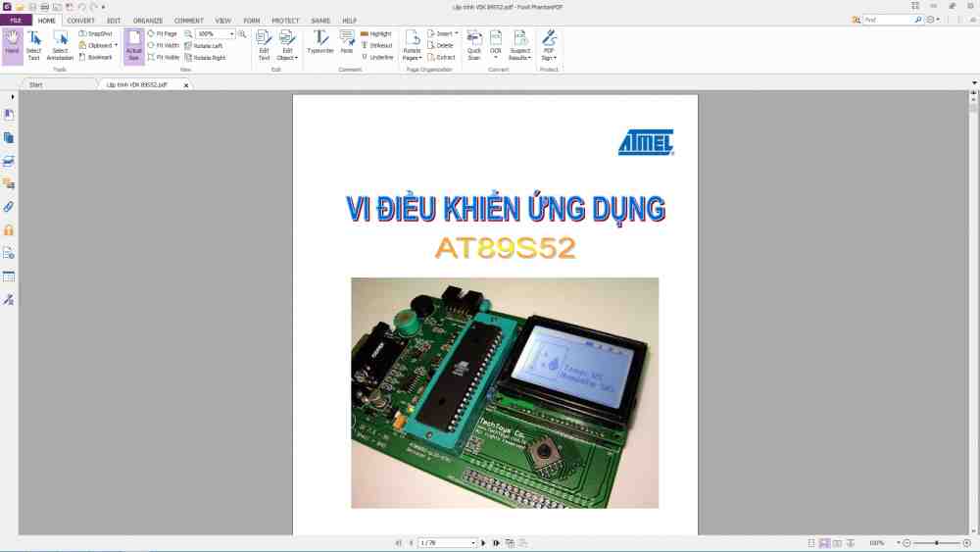Click zoom out minus in status bar
The height and width of the screenshot is (552, 980).
[x=907, y=543]
